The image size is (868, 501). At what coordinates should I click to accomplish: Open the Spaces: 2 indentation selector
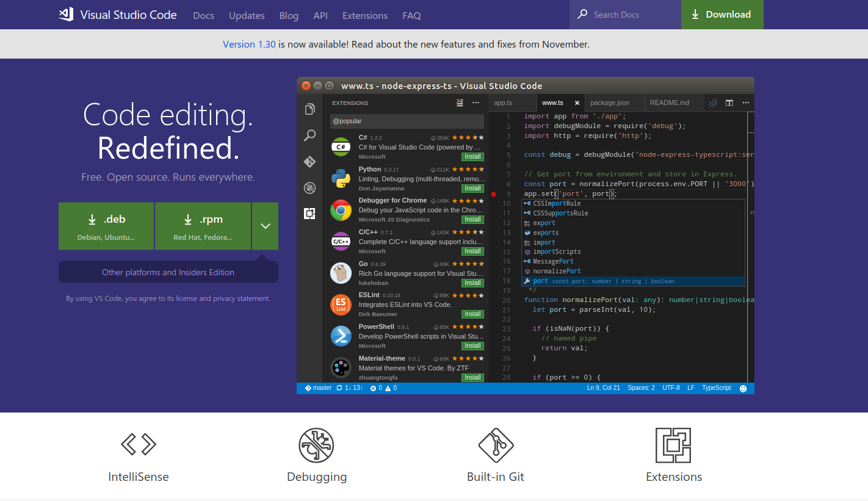point(641,388)
